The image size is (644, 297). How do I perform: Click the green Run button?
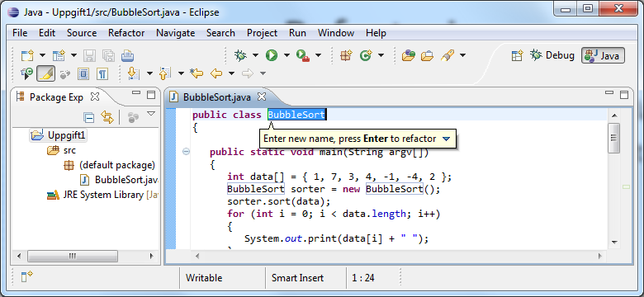click(x=272, y=55)
